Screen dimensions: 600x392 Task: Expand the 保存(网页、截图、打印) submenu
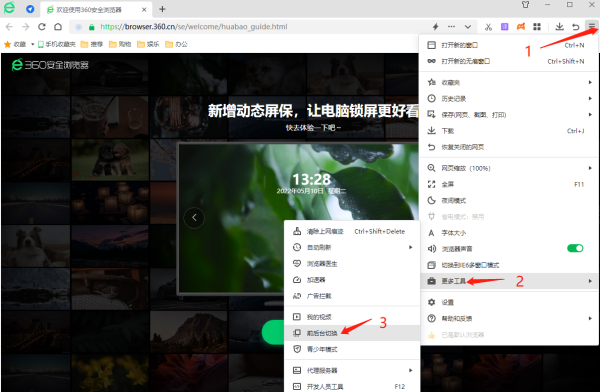pyautogui.click(x=509, y=114)
